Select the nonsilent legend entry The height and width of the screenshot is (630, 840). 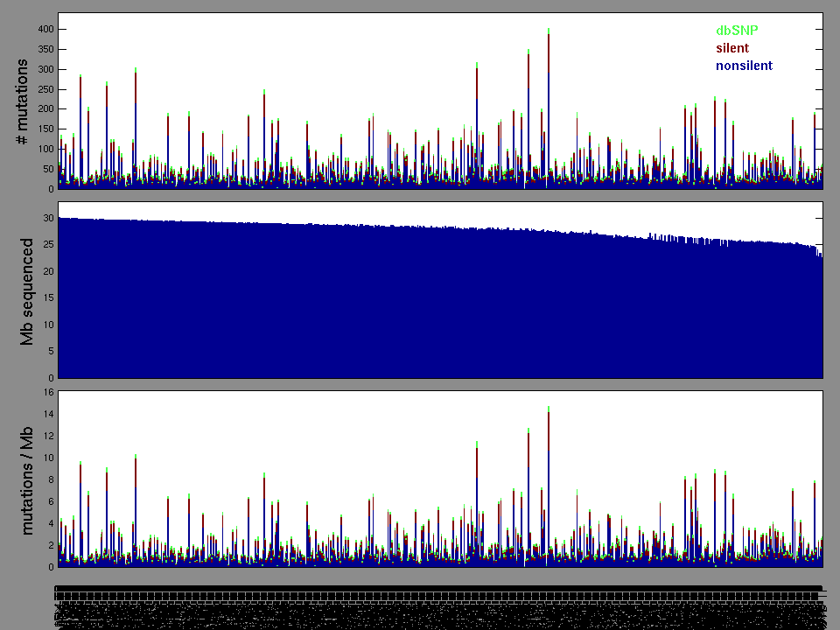744,66
